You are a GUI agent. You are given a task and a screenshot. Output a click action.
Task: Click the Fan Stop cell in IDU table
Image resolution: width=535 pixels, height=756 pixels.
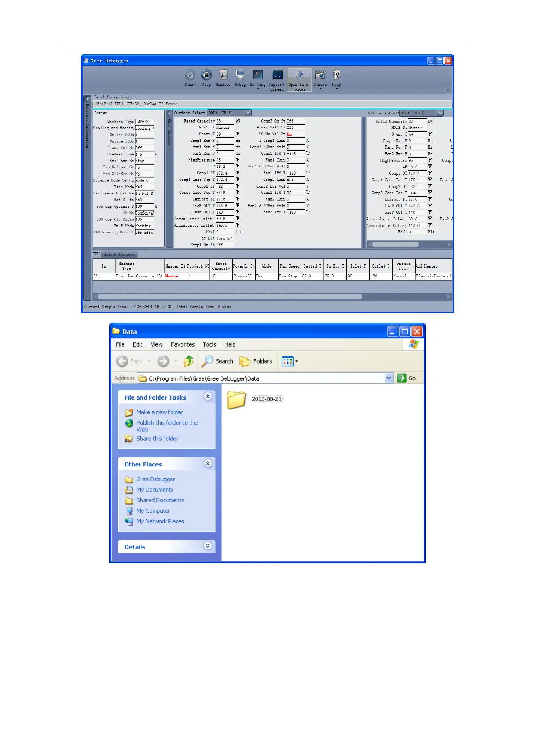(290, 277)
